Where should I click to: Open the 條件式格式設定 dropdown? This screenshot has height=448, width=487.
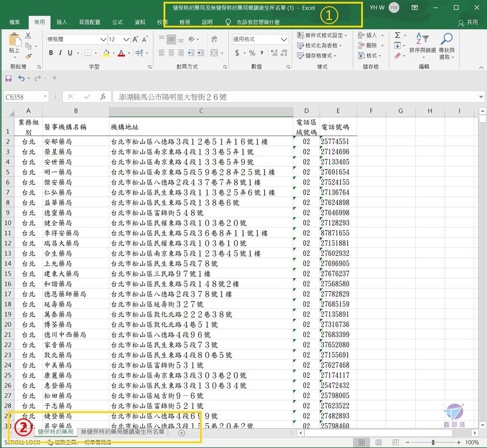pyautogui.click(x=322, y=35)
